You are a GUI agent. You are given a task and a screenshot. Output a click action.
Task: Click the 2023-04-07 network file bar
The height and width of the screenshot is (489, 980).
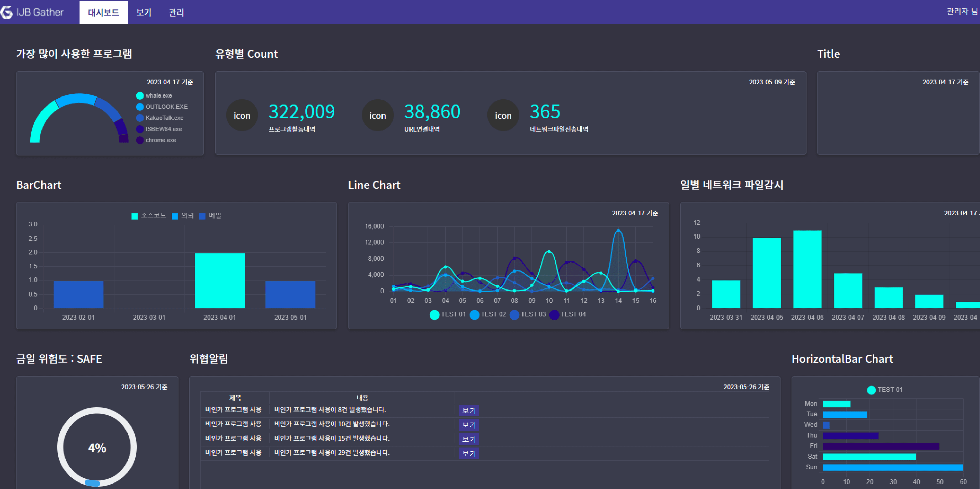click(848, 291)
